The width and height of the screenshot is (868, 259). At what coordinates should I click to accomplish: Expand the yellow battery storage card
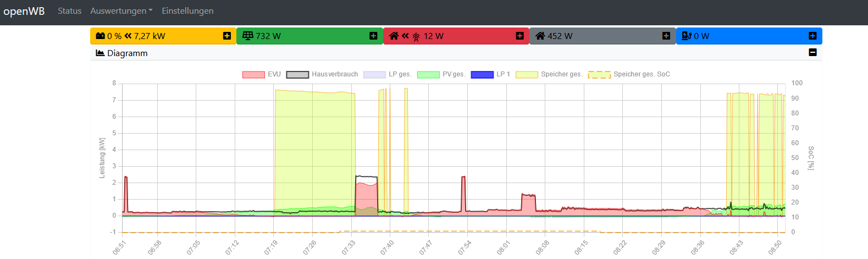pyautogui.click(x=227, y=36)
